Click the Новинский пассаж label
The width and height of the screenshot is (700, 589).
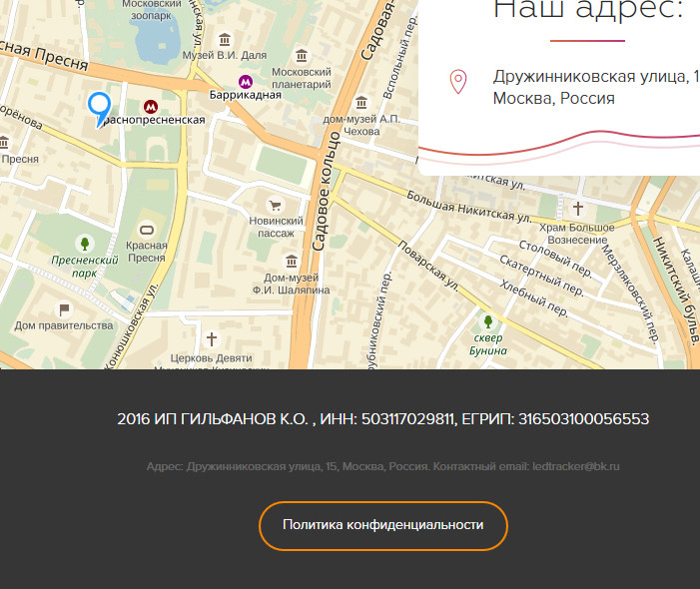pyautogui.click(x=276, y=228)
